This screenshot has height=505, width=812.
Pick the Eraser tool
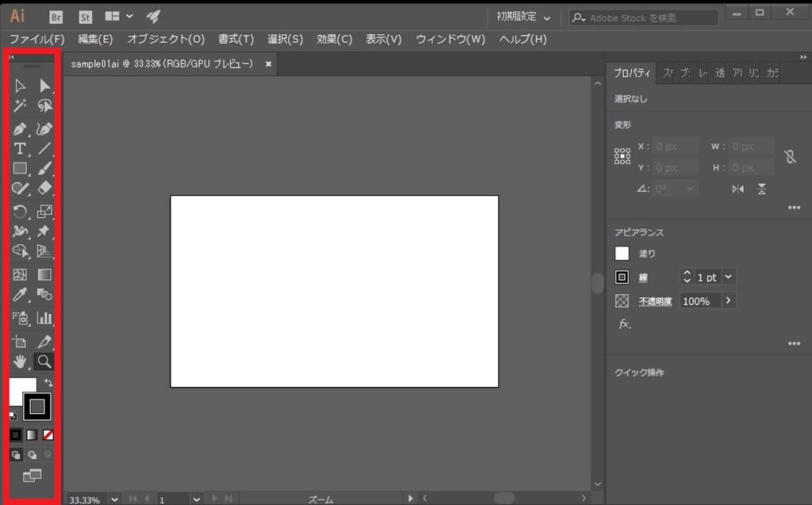coord(44,188)
